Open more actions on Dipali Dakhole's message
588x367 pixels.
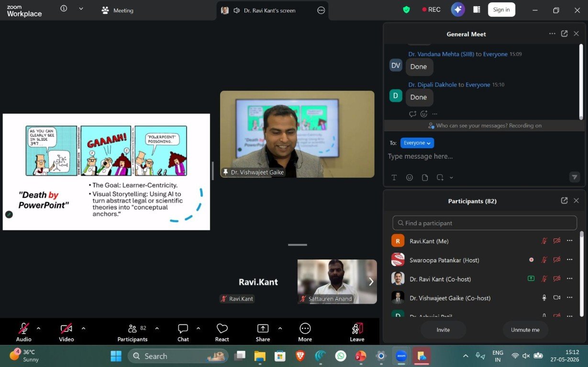point(434,114)
